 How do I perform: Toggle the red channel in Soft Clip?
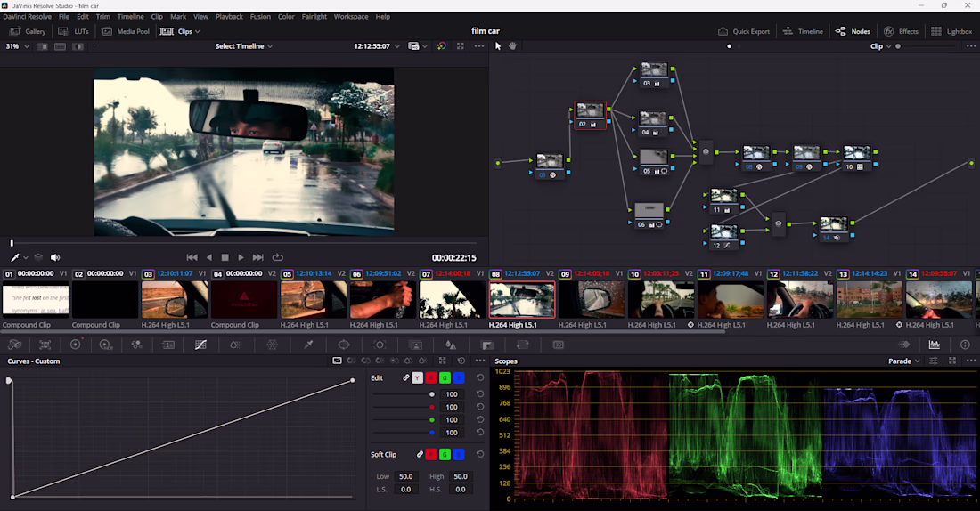point(431,454)
